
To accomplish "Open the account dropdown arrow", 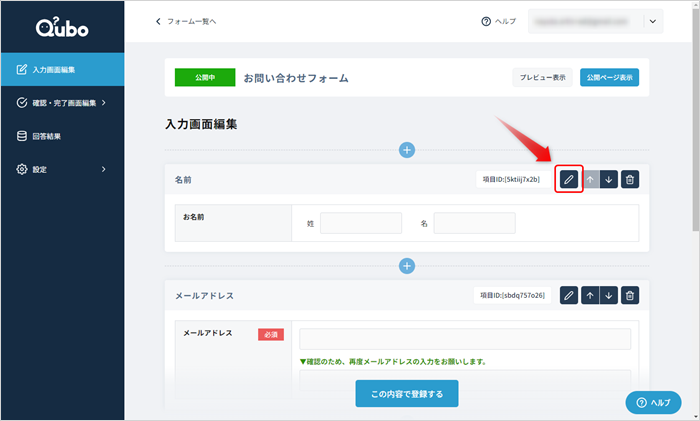I will (x=653, y=21).
